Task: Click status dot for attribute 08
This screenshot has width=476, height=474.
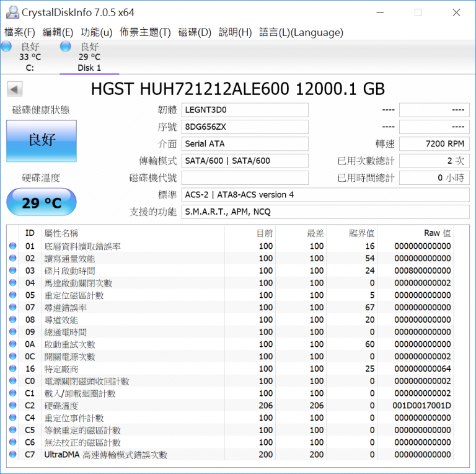Action: (13, 320)
